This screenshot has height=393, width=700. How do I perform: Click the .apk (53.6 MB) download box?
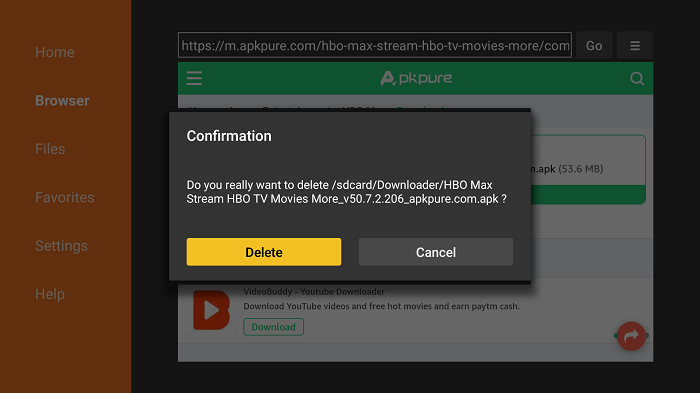pyautogui.click(x=588, y=169)
